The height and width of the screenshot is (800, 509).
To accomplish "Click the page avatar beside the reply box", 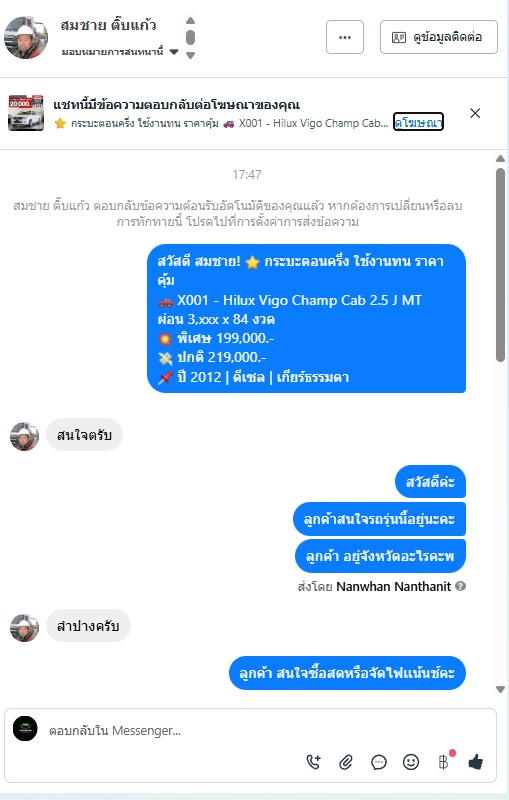I will [x=25, y=729].
